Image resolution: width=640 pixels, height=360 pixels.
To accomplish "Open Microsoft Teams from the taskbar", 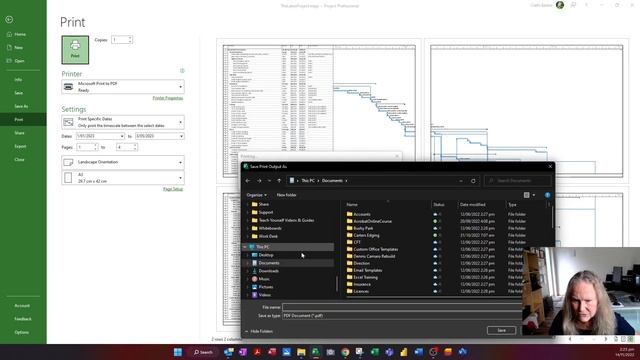I will [x=389, y=352].
